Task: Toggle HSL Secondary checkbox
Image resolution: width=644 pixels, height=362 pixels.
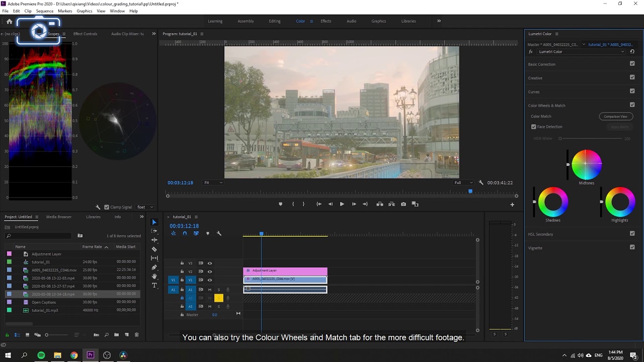Action: pos(632,233)
